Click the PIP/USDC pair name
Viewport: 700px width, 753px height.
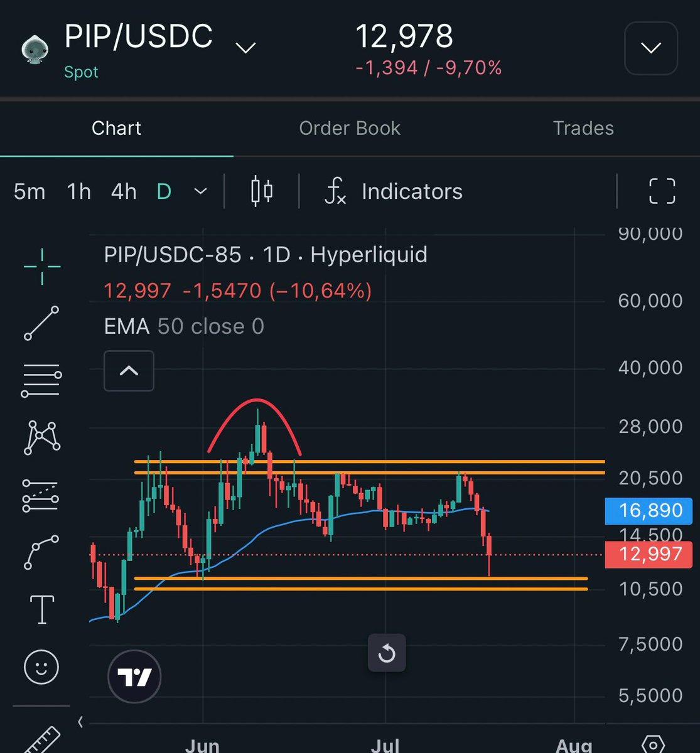[139, 36]
